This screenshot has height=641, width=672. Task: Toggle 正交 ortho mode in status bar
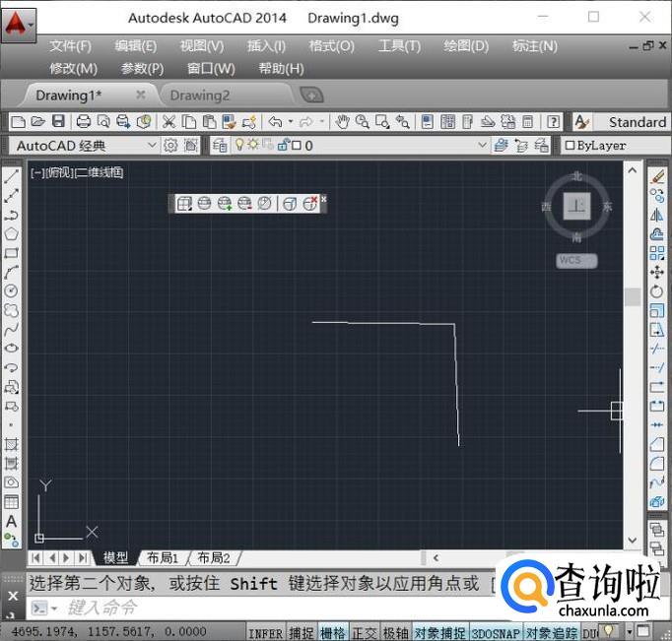click(365, 633)
